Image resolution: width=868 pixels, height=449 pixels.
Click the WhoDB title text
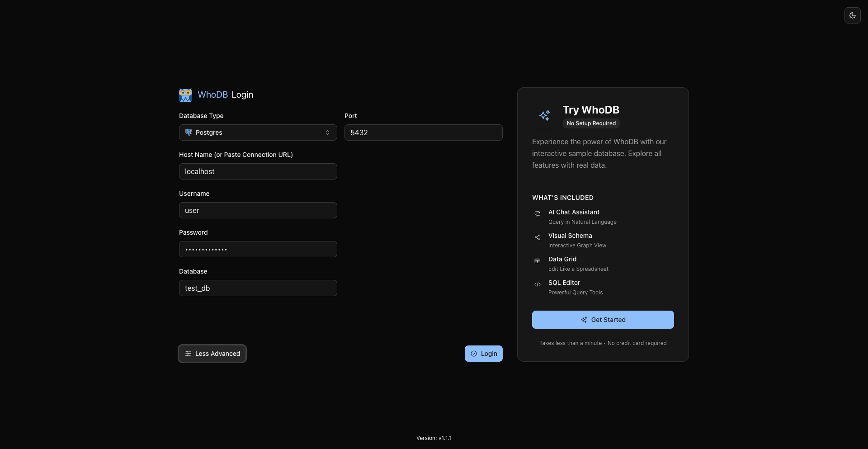click(212, 95)
